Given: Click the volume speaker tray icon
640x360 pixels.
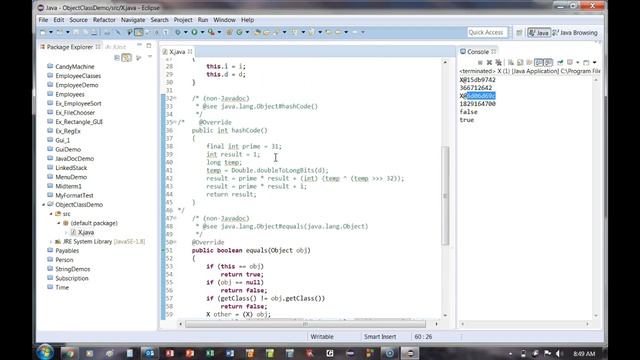Looking at the screenshot, I should pos(559,353).
